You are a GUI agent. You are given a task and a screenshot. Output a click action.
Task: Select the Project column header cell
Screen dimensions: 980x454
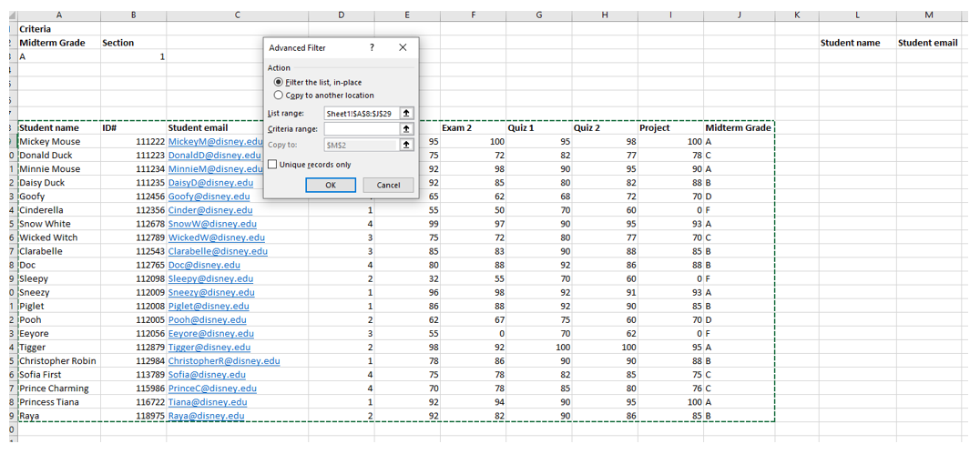669,128
